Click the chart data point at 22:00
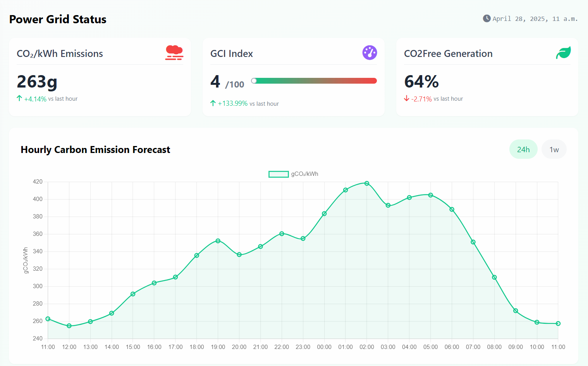The width and height of the screenshot is (588, 366). point(282,234)
